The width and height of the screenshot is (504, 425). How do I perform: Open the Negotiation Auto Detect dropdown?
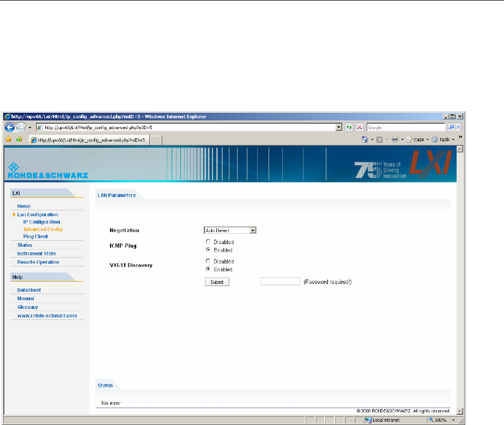point(230,230)
